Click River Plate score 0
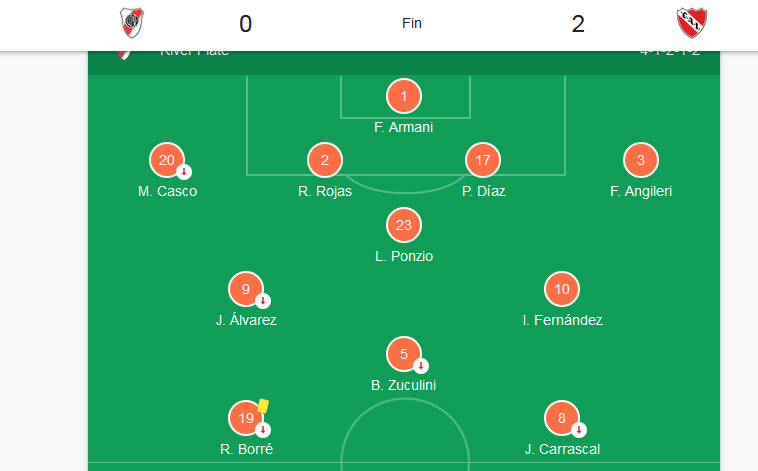 tap(246, 24)
